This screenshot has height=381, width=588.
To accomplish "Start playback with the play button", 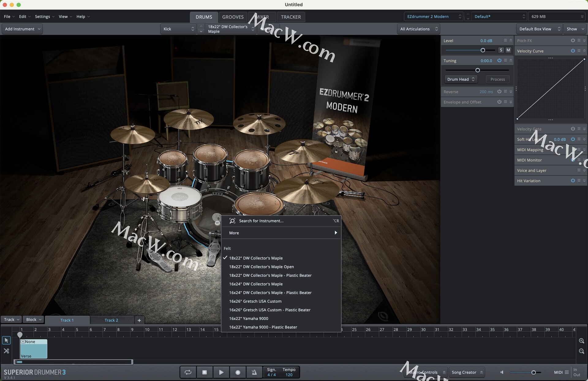I will pos(221,372).
